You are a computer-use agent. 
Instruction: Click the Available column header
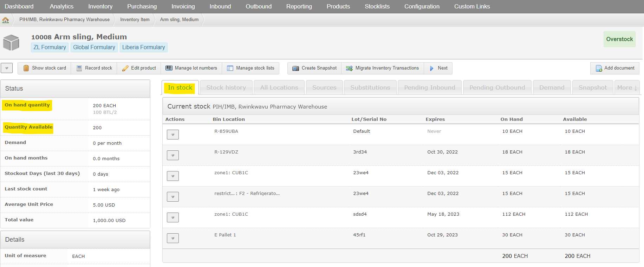(x=575, y=119)
